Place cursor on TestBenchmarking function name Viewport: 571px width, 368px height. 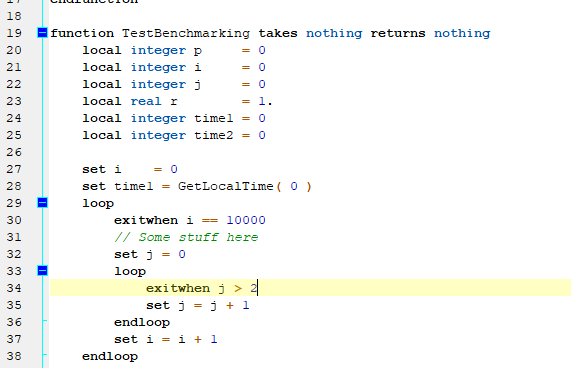tap(186, 33)
